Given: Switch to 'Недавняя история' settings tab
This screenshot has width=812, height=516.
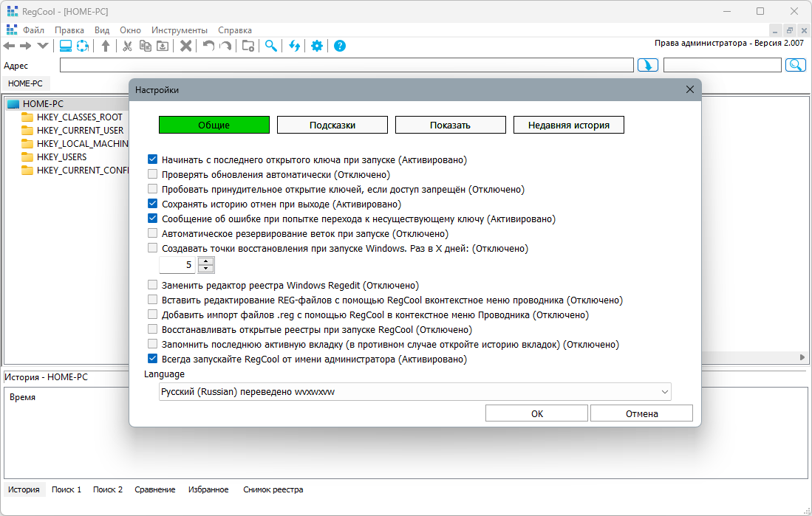Looking at the screenshot, I should click(569, 125).
